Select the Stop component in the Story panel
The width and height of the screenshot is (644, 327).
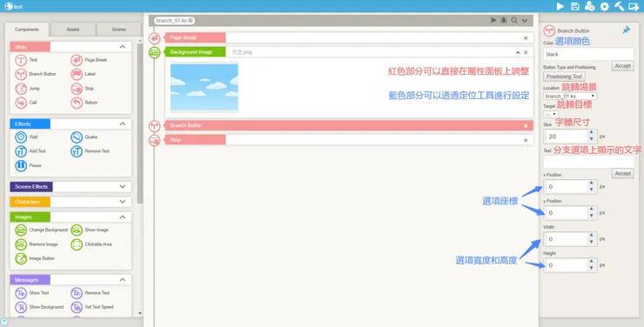(x=83, y=89)
